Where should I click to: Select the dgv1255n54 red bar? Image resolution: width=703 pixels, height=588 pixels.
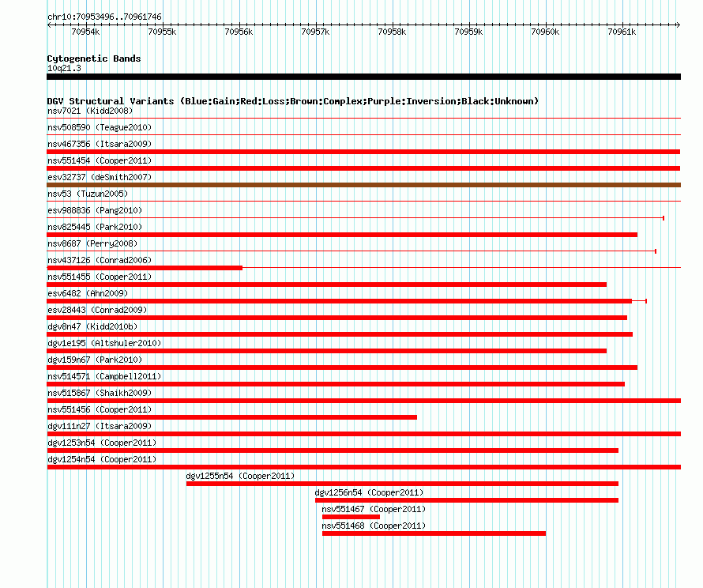click(x=402, y=484)
